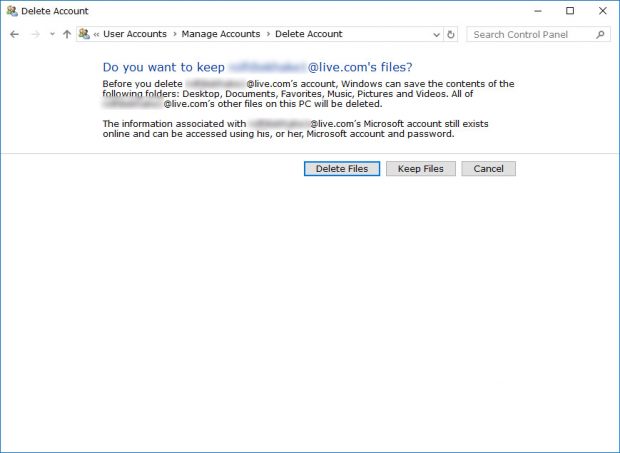Image resolution: width=620 pixels, height=453 pixels.
Task: Go up one level with up arrow
Action: [x=67, y=34]
